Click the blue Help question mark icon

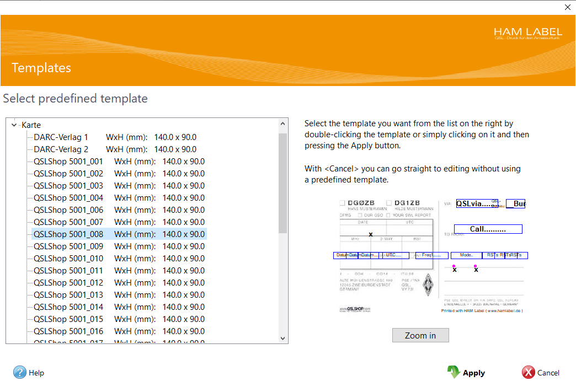pyautogui.click(x=19, y=372)
